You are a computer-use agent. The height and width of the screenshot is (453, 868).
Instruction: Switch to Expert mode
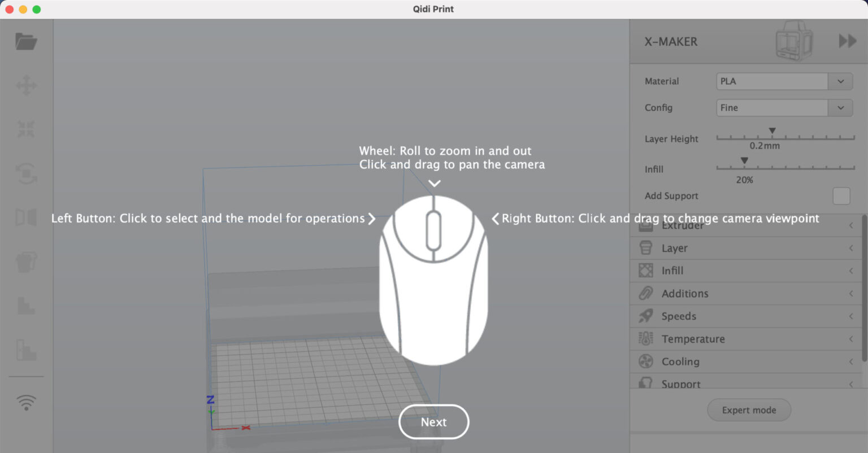[x=749, y=410]
